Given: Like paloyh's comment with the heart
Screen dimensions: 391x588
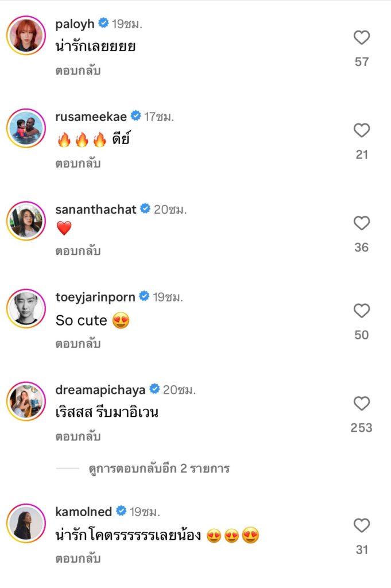Looking at the screenshot, I should tap(361, 38).
